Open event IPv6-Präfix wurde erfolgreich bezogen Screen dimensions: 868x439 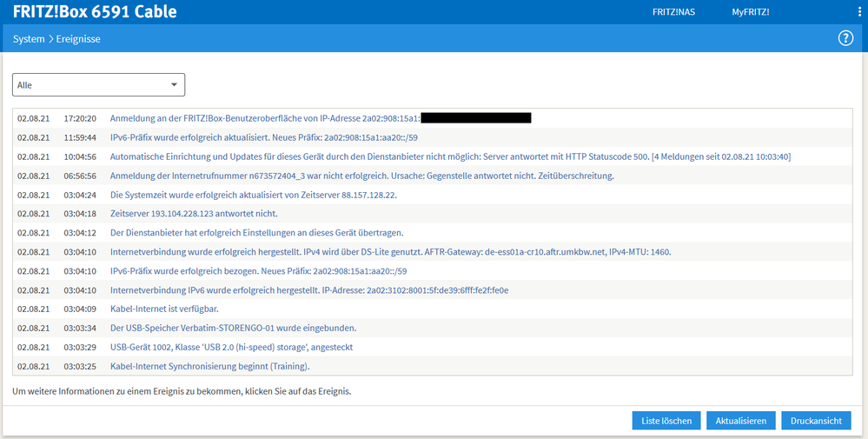tap(259, 271)
